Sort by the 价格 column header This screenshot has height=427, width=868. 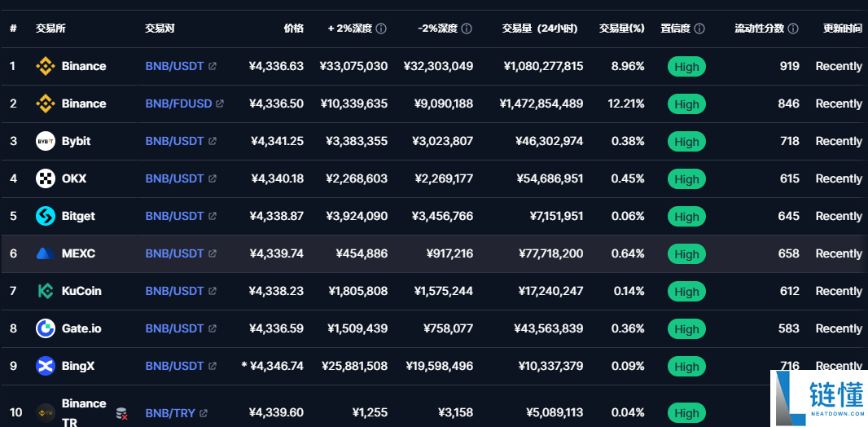coord(293,29)
